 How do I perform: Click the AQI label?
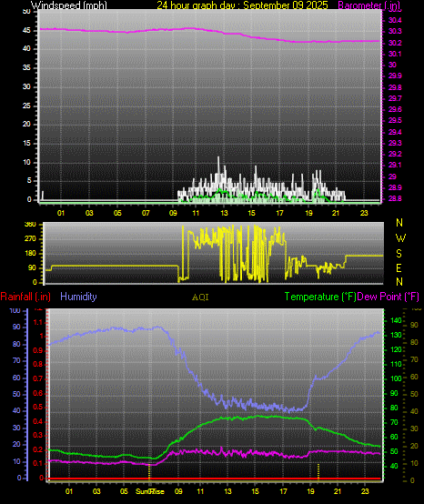tap(200, 297)
